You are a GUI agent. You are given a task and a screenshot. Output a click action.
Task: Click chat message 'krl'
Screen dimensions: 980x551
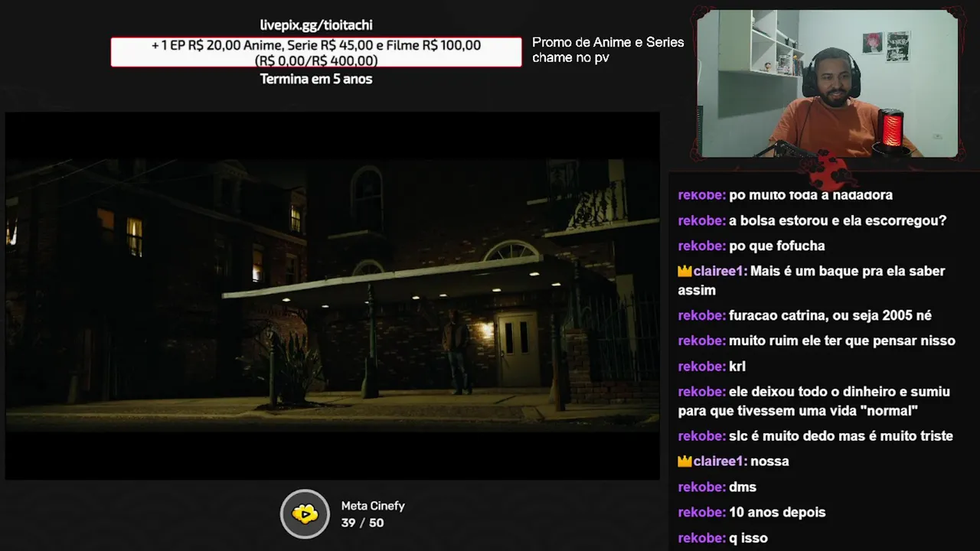click(737, 366)
